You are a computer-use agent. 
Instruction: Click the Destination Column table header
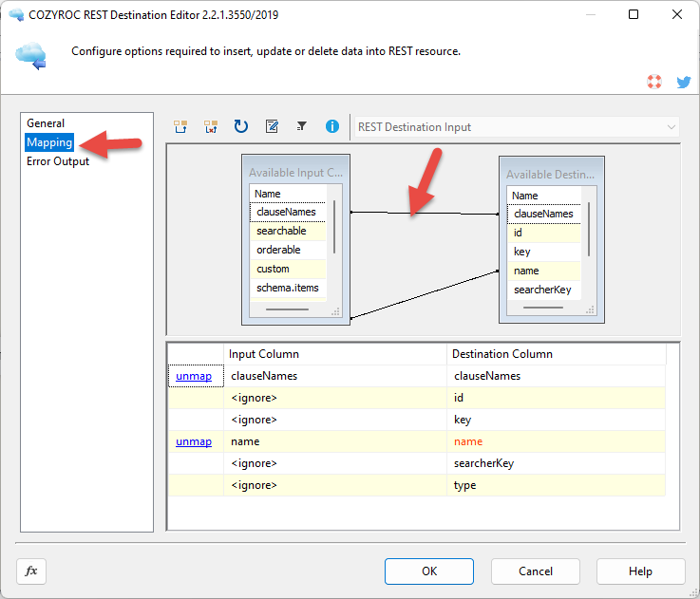[557, 354]
